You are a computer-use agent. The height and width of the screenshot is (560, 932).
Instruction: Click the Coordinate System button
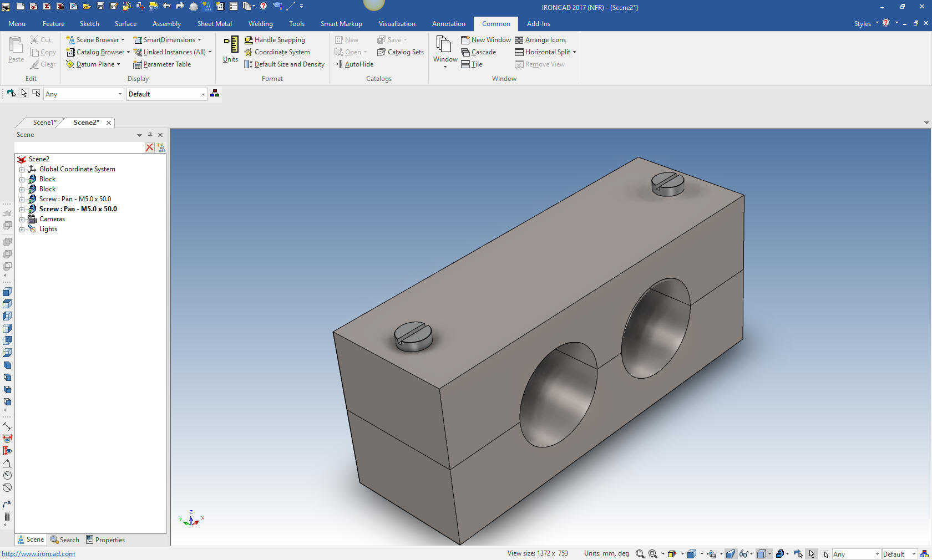click(277, 52)
